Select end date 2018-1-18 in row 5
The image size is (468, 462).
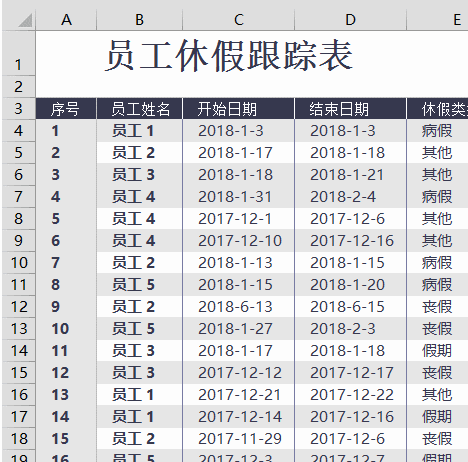(x=350, y=153)
